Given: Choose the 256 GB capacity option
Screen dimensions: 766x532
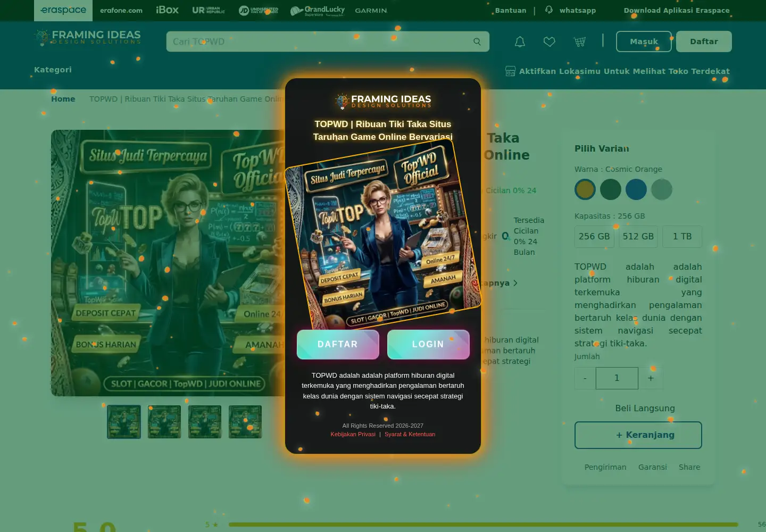Looking at the screenshot, I should tap(594, 237).
